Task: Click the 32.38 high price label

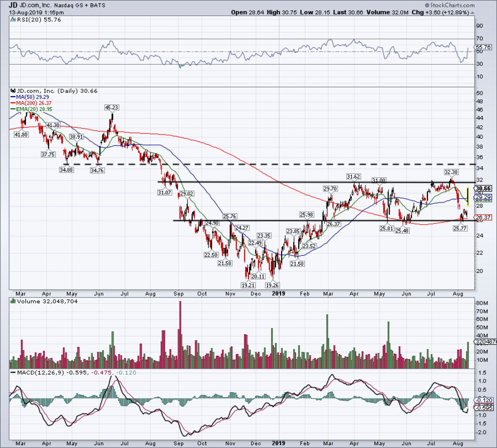Action: (x=451, y=172)
